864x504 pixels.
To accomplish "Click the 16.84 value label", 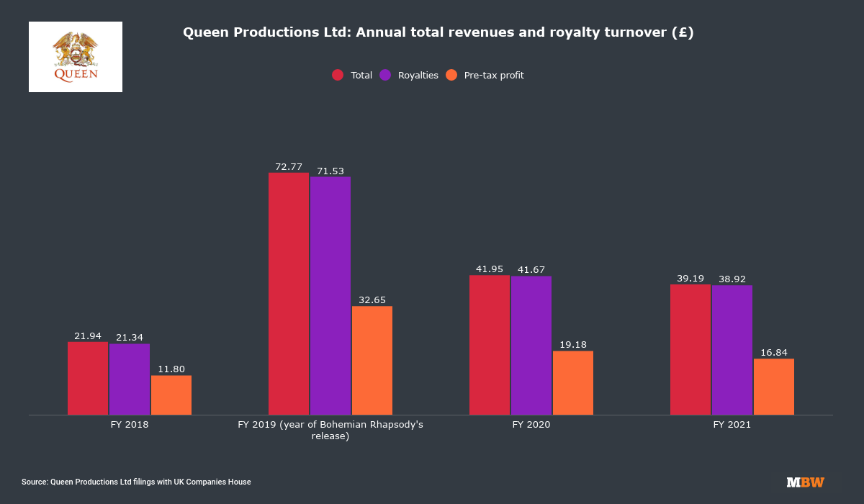I will pyautogui.click(x=774, y=352).
